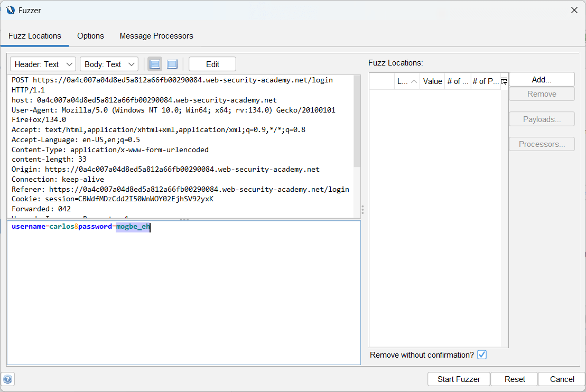Screen dimensions: 586x392
Task: Click the Reset button
Action: click(514, 379)
